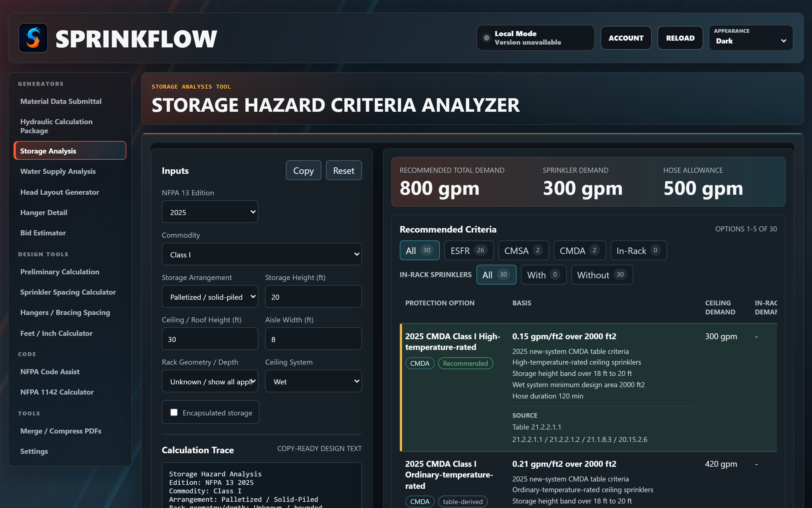Click the table-derived badge
The height and width of the screenshot is (508, 812).
(463, 502)
